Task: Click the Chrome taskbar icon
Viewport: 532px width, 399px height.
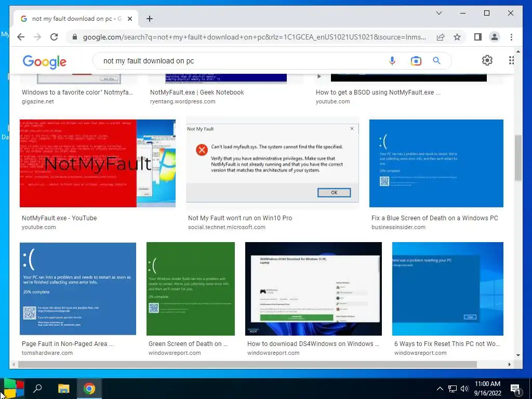Action: (89, 389)
